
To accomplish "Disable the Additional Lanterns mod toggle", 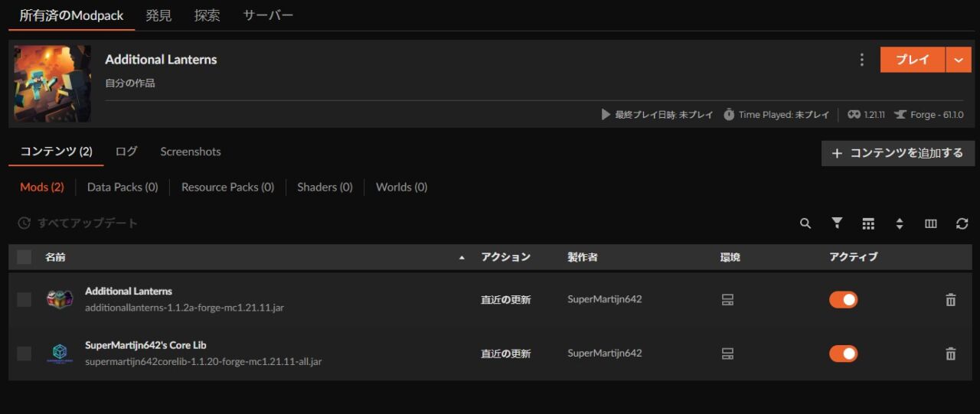I will click(844, 300).
